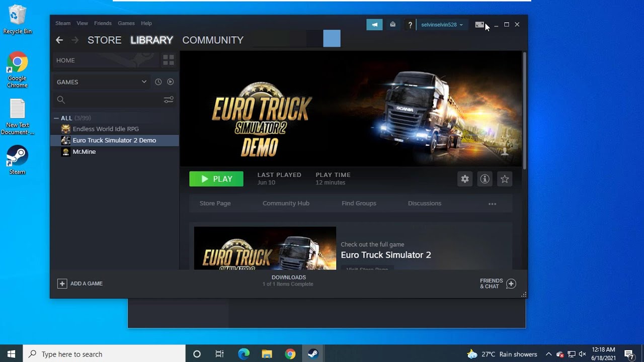Open the weather Rain showers widget
Viewport: 644px width, 362px height.
click(x=502, y=354)
